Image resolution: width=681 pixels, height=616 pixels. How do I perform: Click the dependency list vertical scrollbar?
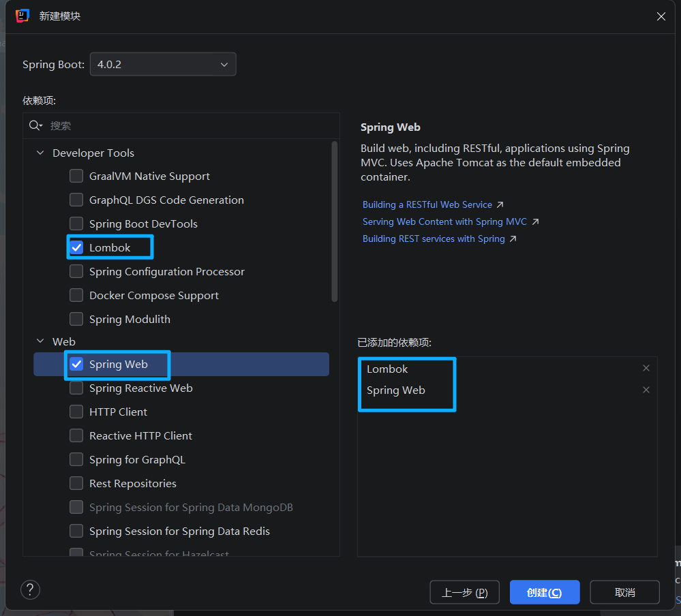pyautogui.click(x=335, y=221)
